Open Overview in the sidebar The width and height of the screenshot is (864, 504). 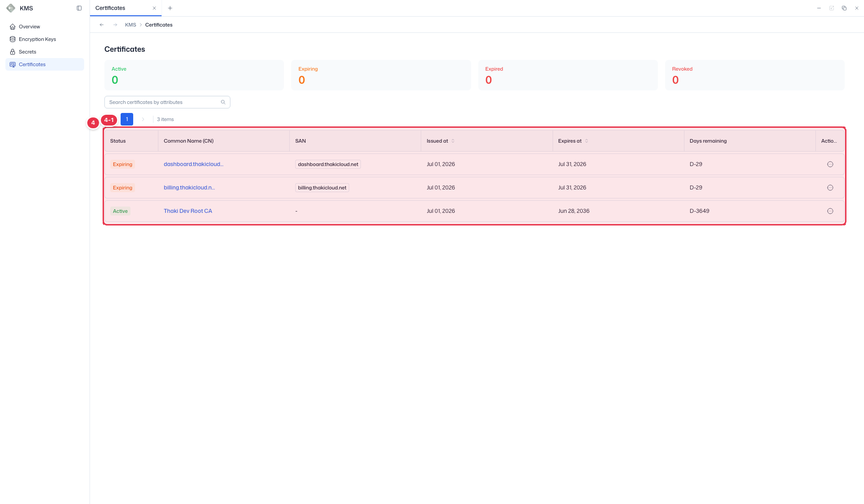tap(45, 27)
